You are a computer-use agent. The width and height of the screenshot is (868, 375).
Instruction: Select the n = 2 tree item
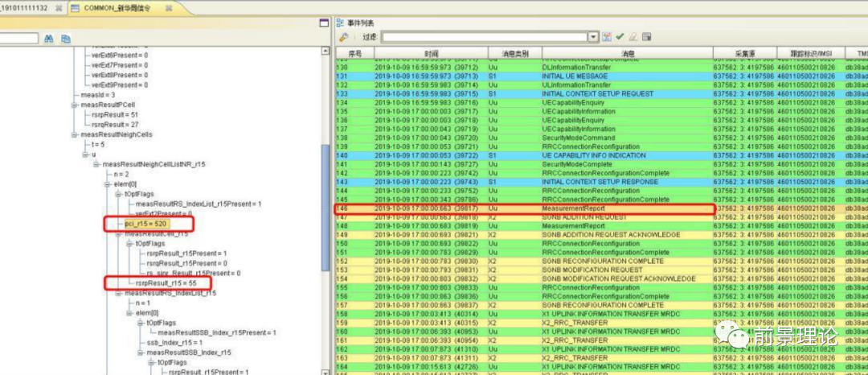tap(121, 175)
